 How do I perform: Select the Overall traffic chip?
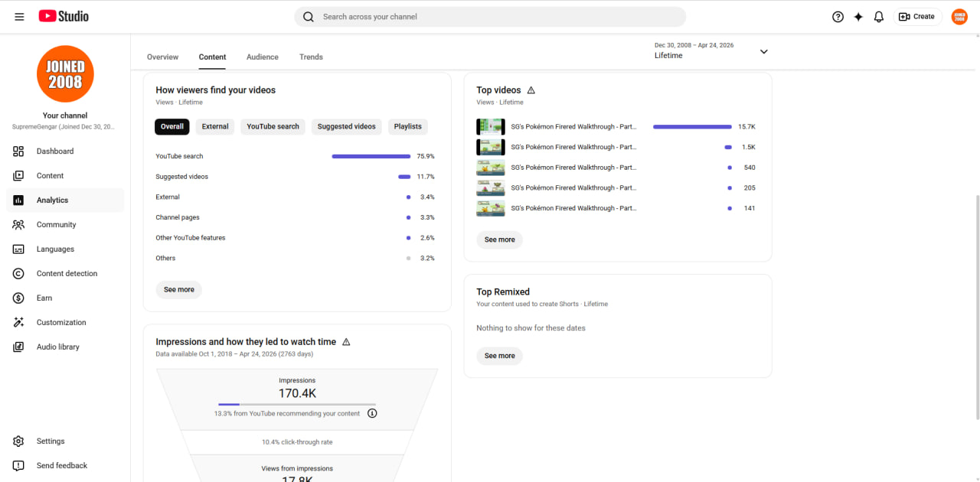click(171, 127)
